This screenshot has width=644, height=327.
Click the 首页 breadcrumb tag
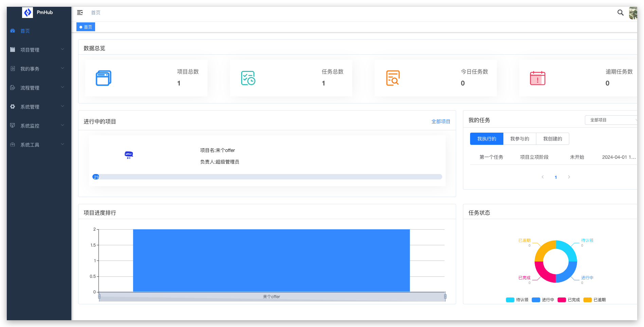point(86,27)
